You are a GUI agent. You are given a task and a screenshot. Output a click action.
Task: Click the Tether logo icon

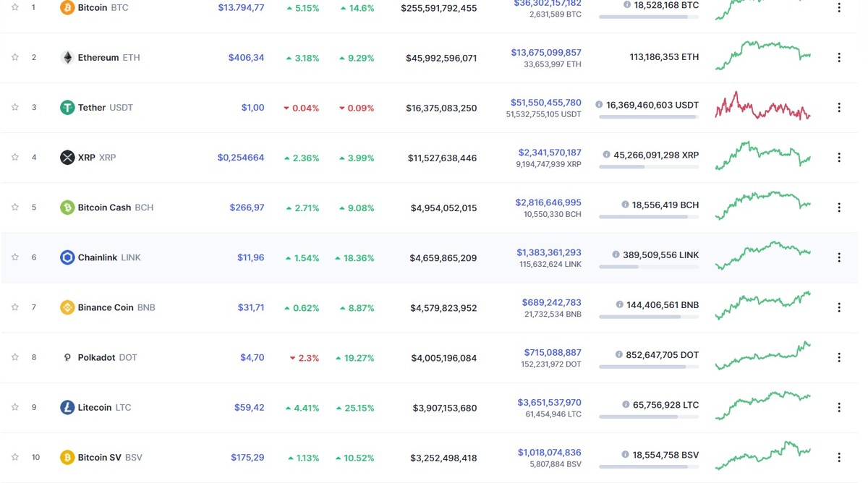(x=67, y=107)
